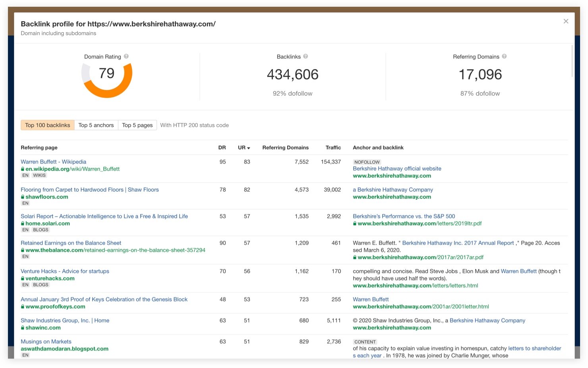Open shawfloors.com URL
588x368 pixels.
(x=47, y=197)
